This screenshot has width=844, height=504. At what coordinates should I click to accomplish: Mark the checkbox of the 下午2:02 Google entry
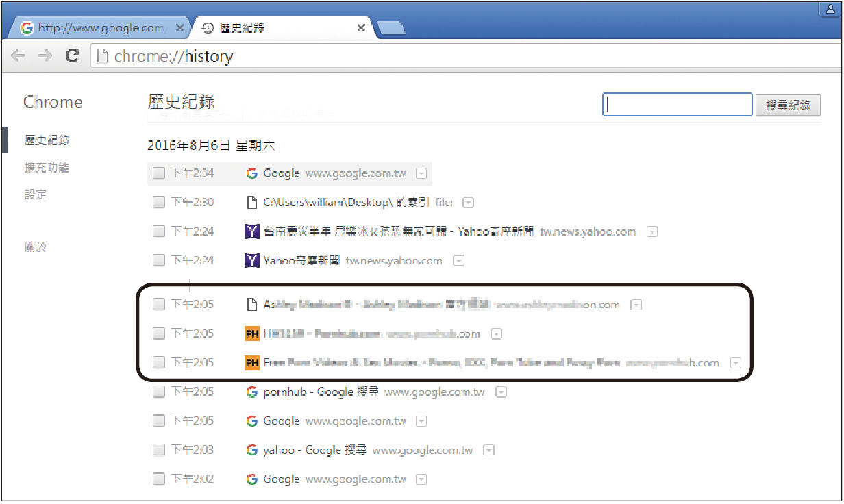pos(159,479)
